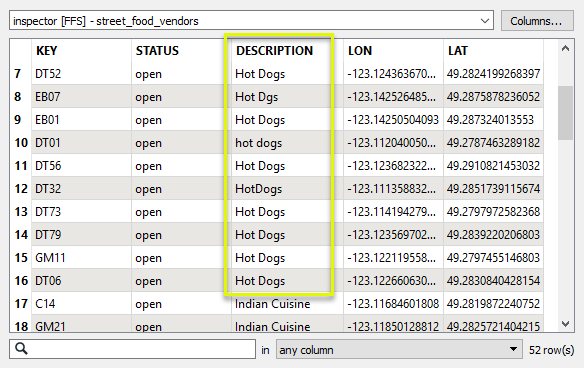Select the 'HotDogs' description cell
The width and height of the screenshot is (584, 368).
(287, 189)
